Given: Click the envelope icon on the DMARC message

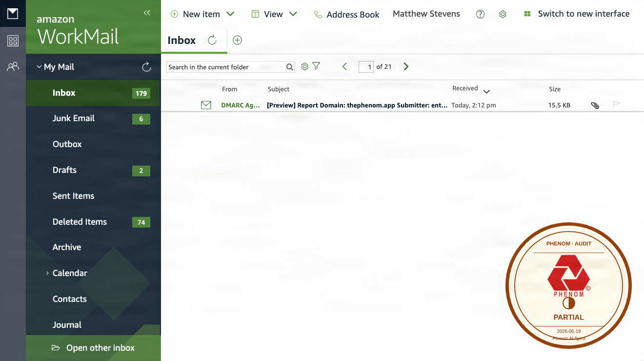Looking at the screenshot, I should coord(206,105).
